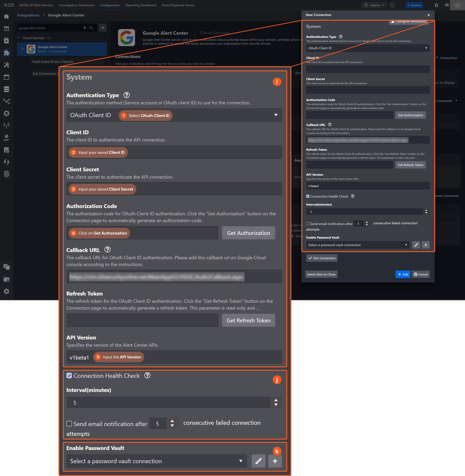Open the Investigation Dashboard
465x476 pixels.
tap(77, 5)
